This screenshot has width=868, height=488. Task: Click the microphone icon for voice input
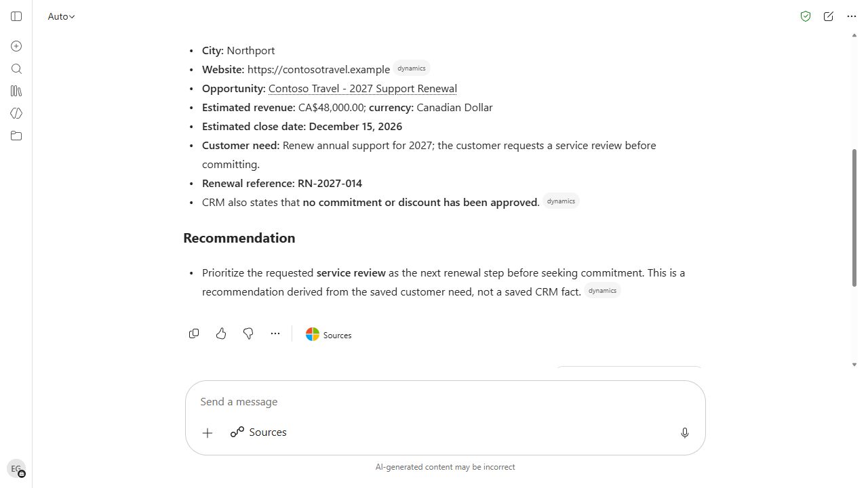point(685,432)
